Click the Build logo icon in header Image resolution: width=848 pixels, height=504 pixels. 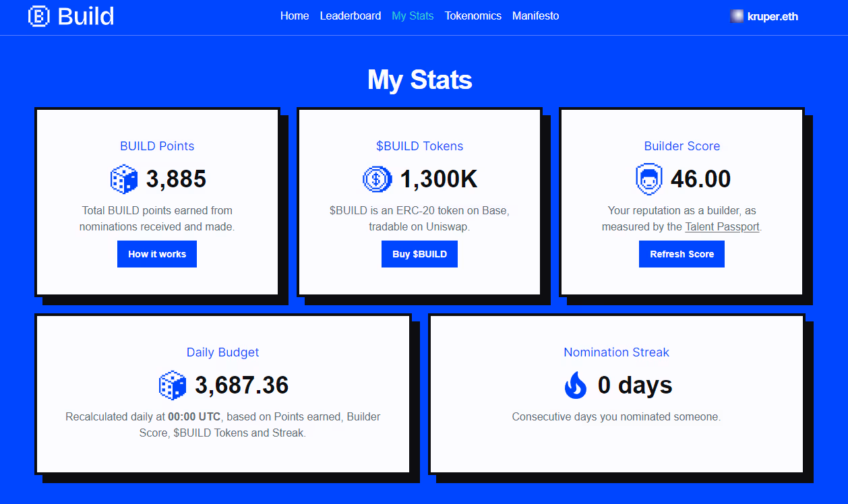pyautogui.click(x=39, y=16)
